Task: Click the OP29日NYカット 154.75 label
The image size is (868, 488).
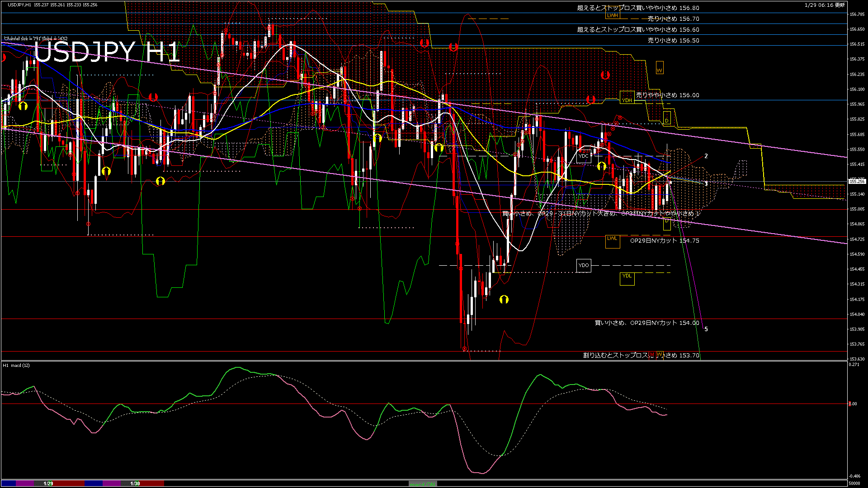Action: pos(664,241)
